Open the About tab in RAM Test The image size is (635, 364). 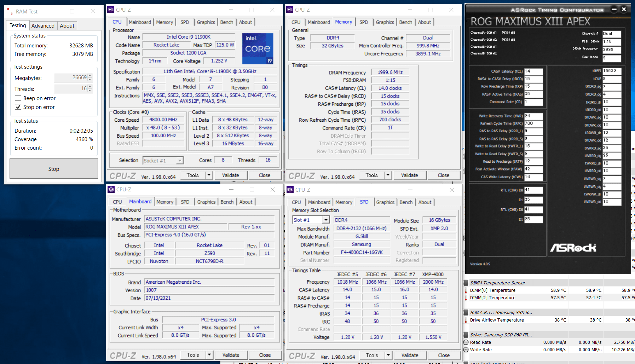[x=67, y=25]
